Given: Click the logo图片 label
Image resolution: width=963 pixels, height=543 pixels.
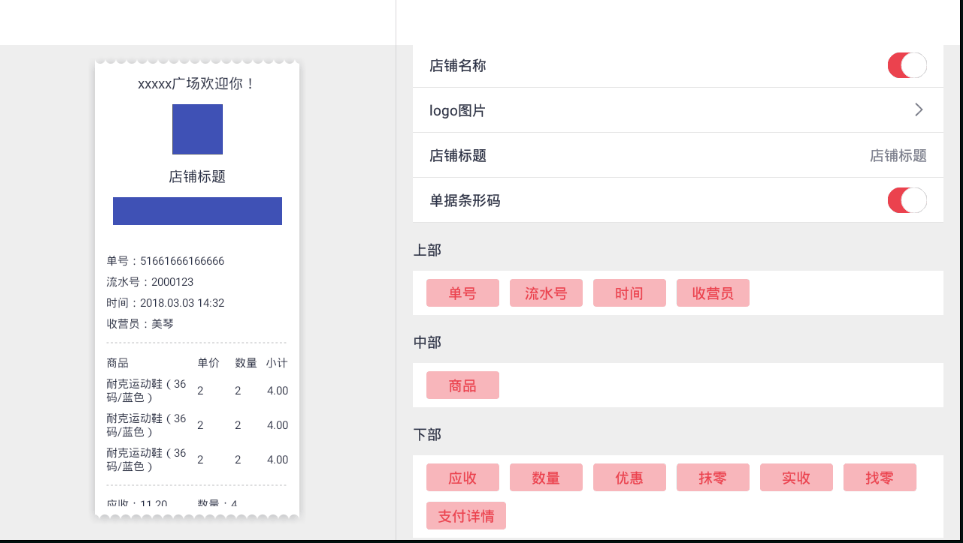Looking at the screenshot, I should [458, 111].
